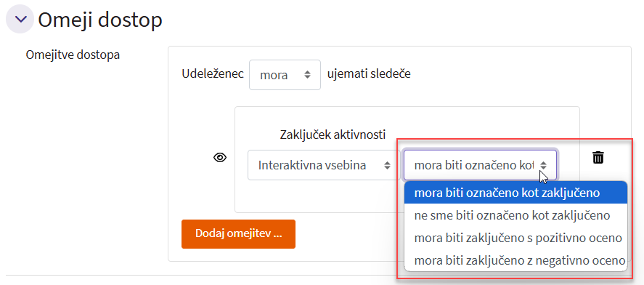Click the Zaključek aktivnosti label
Viewport: 644px width, 285px height.
point(333,135)
